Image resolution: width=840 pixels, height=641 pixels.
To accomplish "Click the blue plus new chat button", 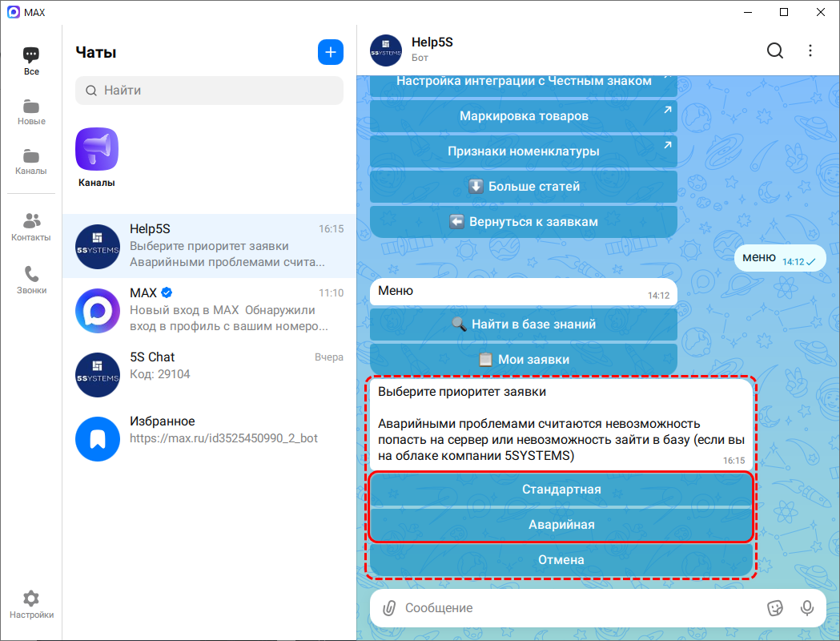I will click(331, 52).
